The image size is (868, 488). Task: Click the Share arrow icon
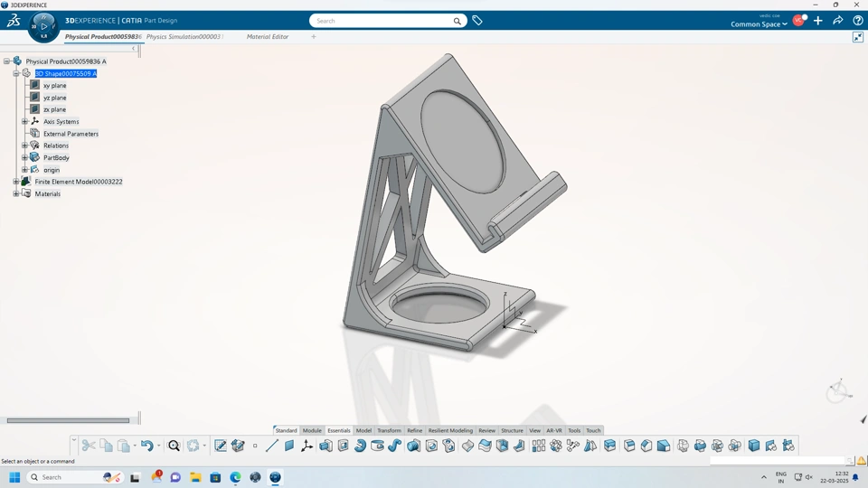click(838, 21)
